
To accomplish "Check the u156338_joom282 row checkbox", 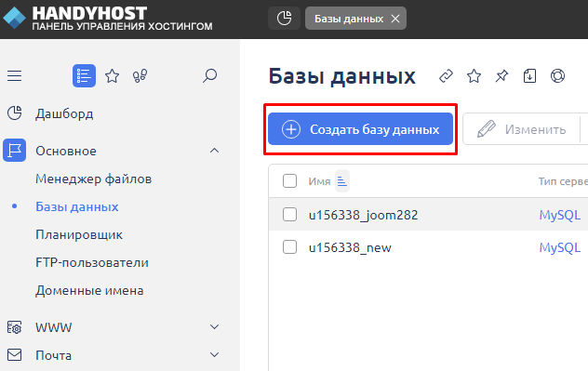I will click(x=289, y=215).
